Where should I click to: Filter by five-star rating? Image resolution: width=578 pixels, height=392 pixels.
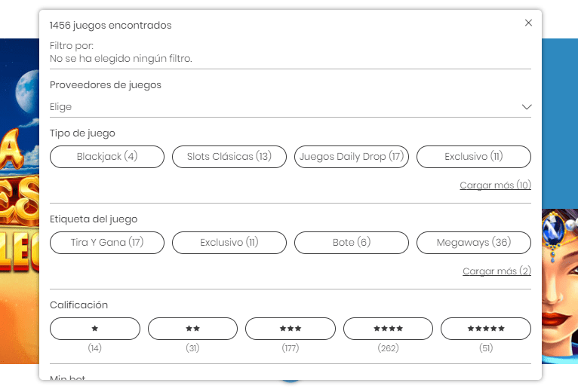486,329
